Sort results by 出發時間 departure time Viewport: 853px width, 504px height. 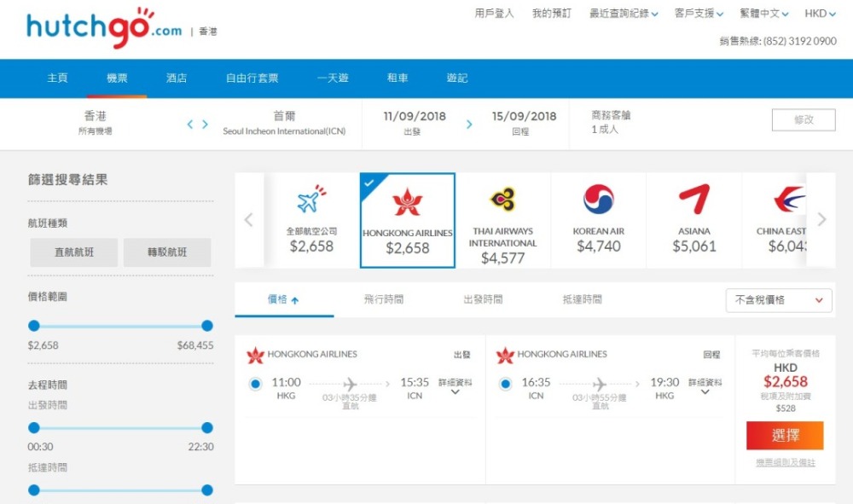(483, 299)
